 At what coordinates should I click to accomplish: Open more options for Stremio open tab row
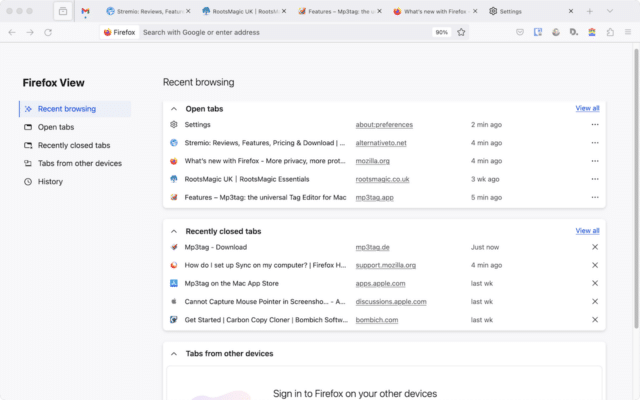point(595,143)
